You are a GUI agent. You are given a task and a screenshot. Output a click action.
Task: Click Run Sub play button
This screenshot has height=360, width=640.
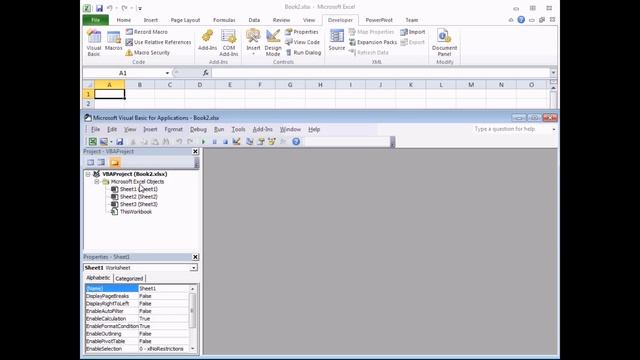coord(203,142)
